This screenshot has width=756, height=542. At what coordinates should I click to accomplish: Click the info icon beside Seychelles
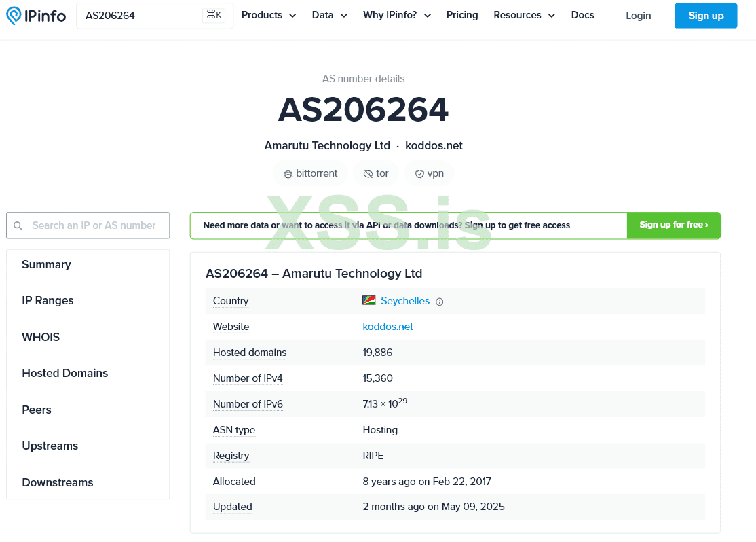pos(439,302)
